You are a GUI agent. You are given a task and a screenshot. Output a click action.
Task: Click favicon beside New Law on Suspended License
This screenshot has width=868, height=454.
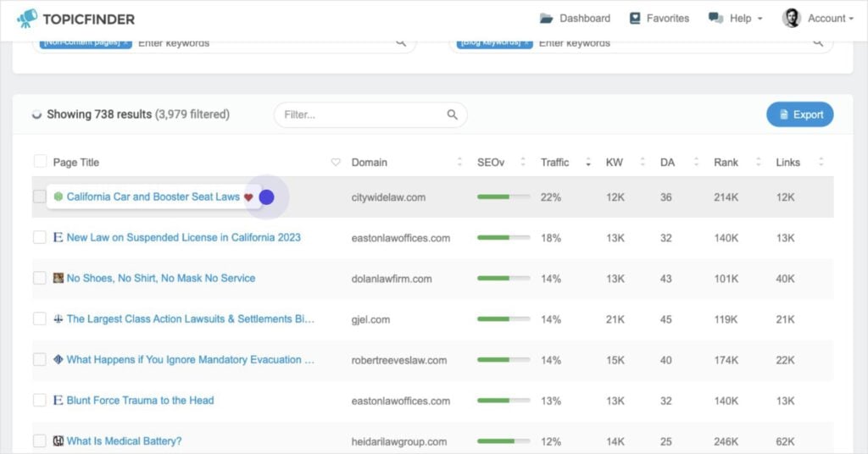[58, 237]
